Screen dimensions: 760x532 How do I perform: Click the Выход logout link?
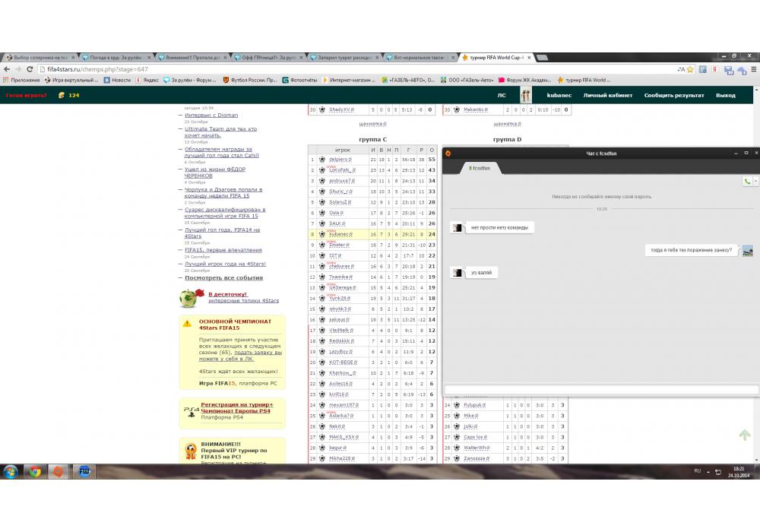tap(725, 96)
